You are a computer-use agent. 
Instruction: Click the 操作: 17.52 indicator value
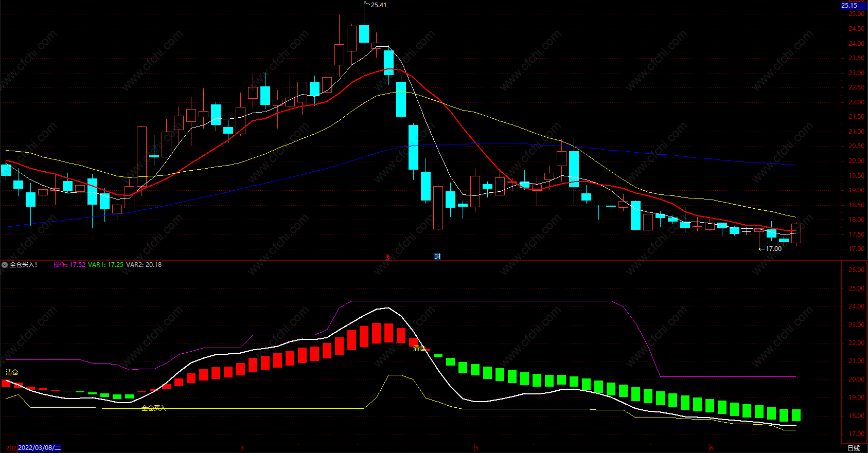pyautogui.click(x=69, y=265)
